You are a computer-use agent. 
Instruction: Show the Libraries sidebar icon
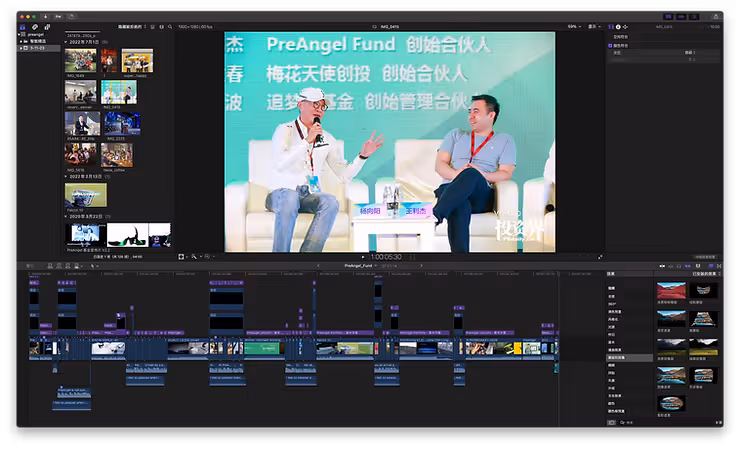click(x=23, y=27)
